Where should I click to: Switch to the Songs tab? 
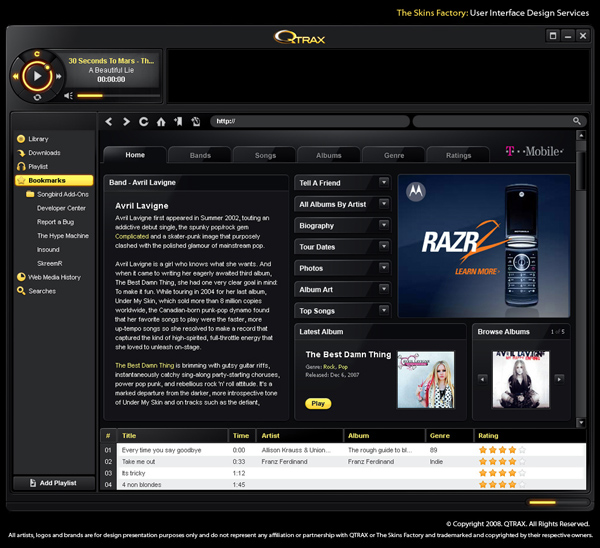click(x=265, y=155)
